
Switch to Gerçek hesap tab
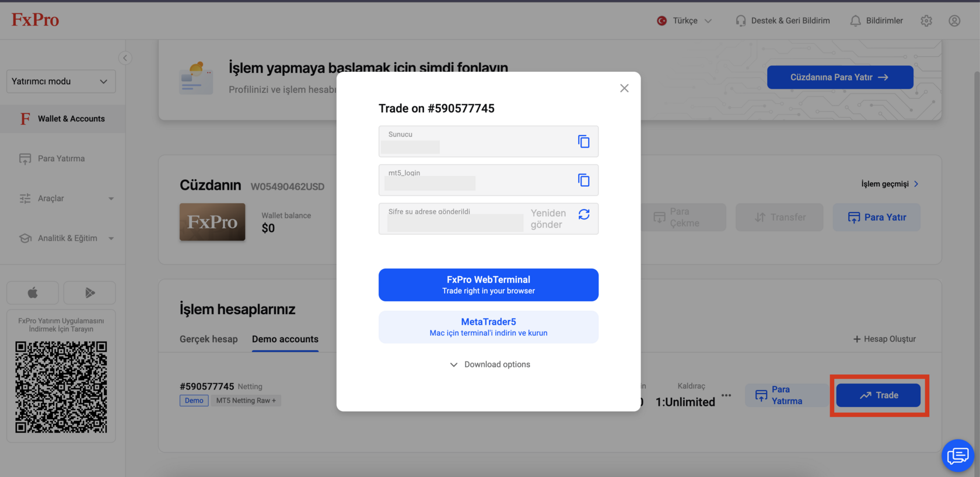209,339
